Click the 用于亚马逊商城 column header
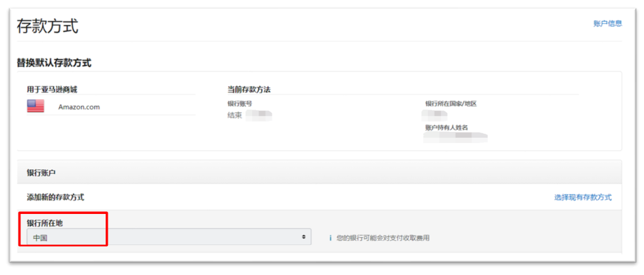The image size is (644, 275). click(x=52, y=89)
